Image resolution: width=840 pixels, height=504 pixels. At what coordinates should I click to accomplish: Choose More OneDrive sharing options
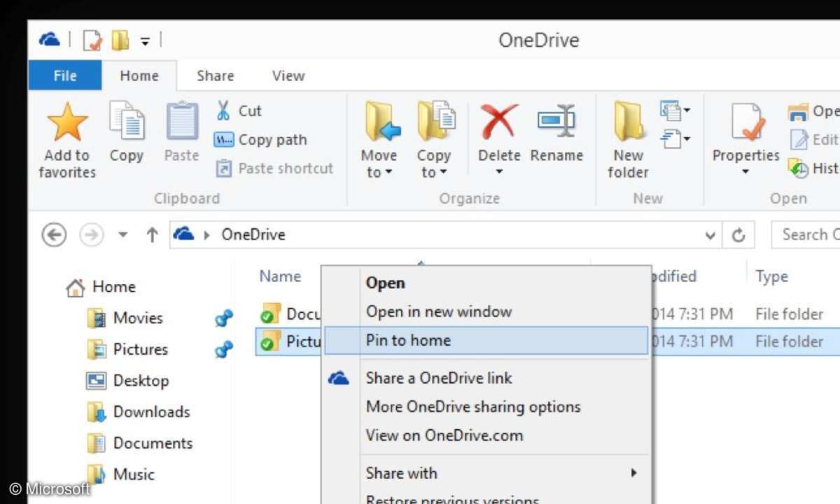click(x=473, y=407)
